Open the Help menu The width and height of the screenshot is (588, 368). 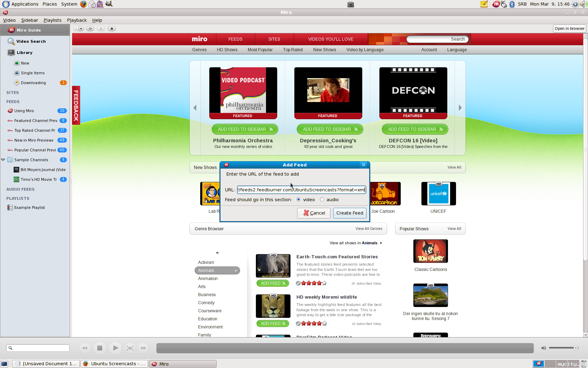pyautogui.click(x=97, y=20)
